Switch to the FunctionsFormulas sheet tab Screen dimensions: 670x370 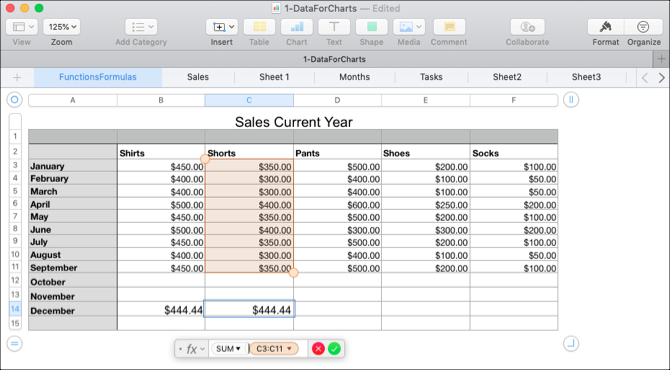point(98,77)
